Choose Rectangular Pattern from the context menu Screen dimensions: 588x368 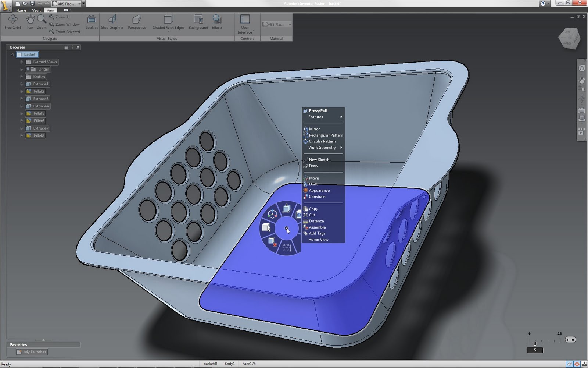pyautogui.click(x=326, y=135)
